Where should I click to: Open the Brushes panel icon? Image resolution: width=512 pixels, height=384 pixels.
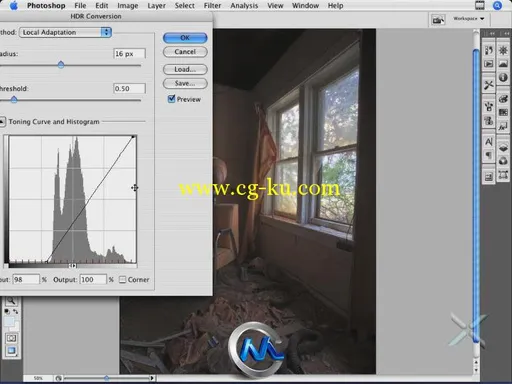click(489, 107)
